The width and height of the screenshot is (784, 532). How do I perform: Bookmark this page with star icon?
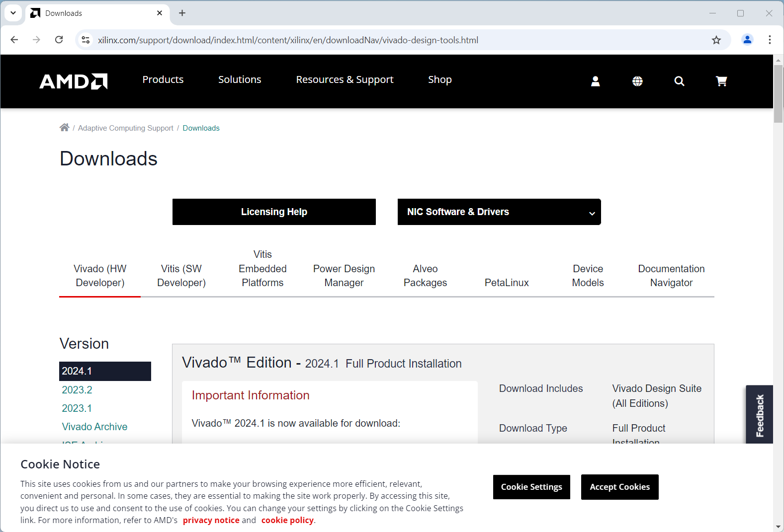click(716, 40)
